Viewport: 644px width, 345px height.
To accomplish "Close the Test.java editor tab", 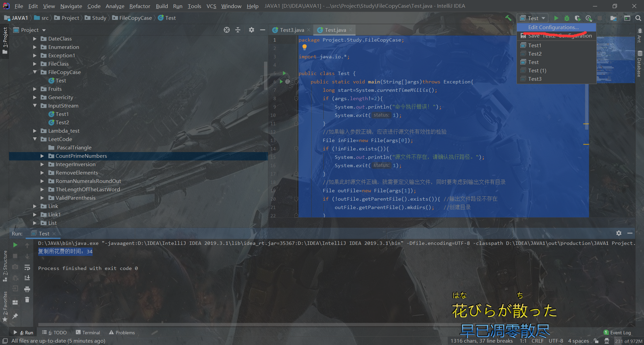I will click(351, 30).
